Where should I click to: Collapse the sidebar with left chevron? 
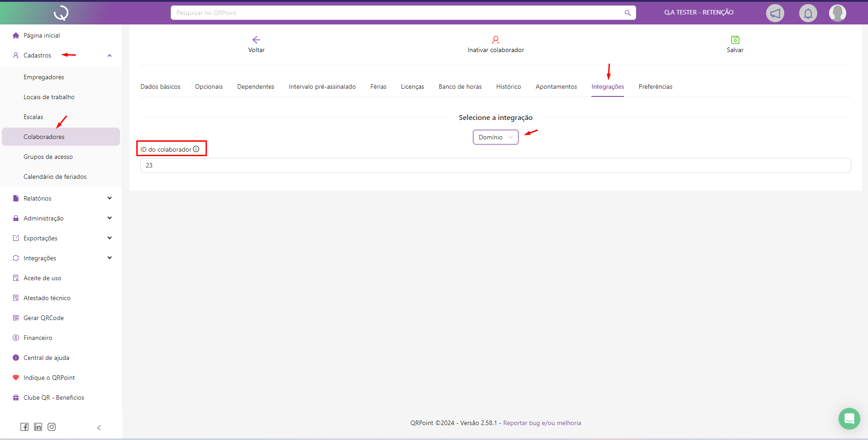click(99, 428)
